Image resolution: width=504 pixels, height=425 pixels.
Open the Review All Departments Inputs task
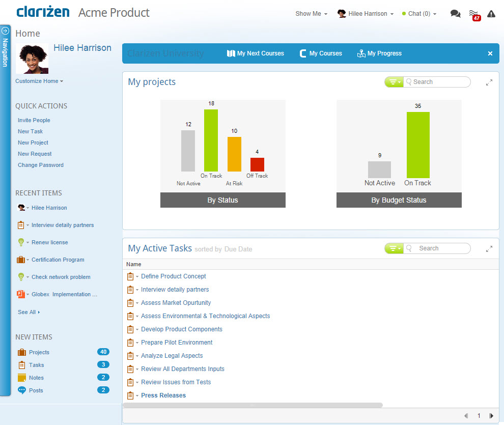pos(183,369)
